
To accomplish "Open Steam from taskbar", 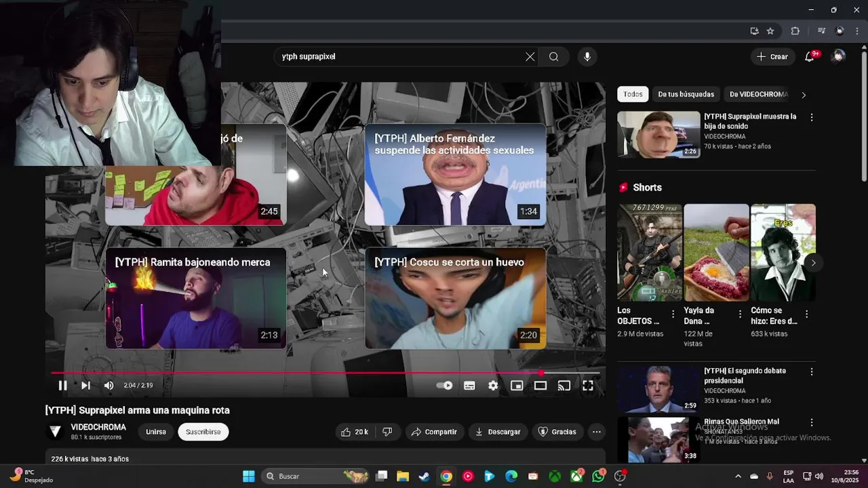I will point(425,476).
